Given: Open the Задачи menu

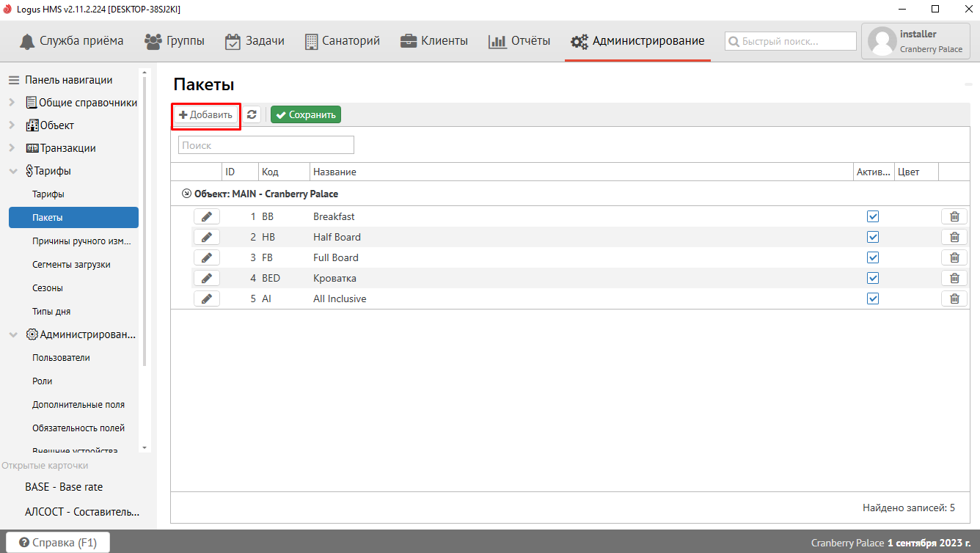Looking at the screenshot, I should [255, 41].
